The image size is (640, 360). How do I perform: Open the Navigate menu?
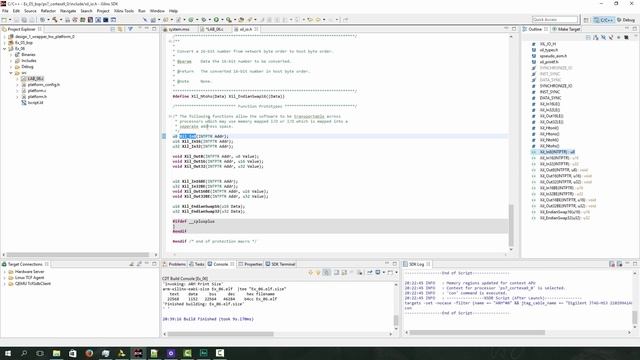click(x=68, y=11)
